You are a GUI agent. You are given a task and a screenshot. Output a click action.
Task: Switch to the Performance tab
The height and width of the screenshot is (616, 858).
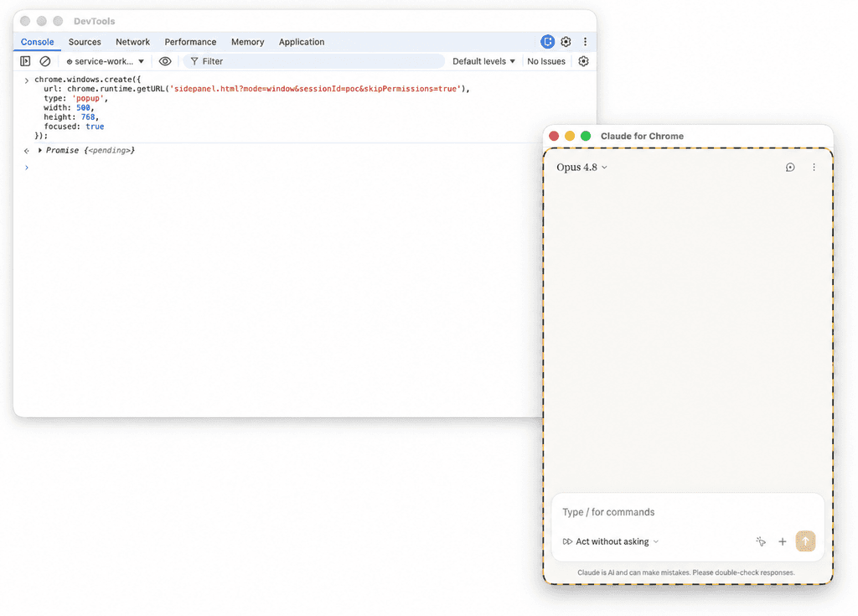tap(190, 42)
